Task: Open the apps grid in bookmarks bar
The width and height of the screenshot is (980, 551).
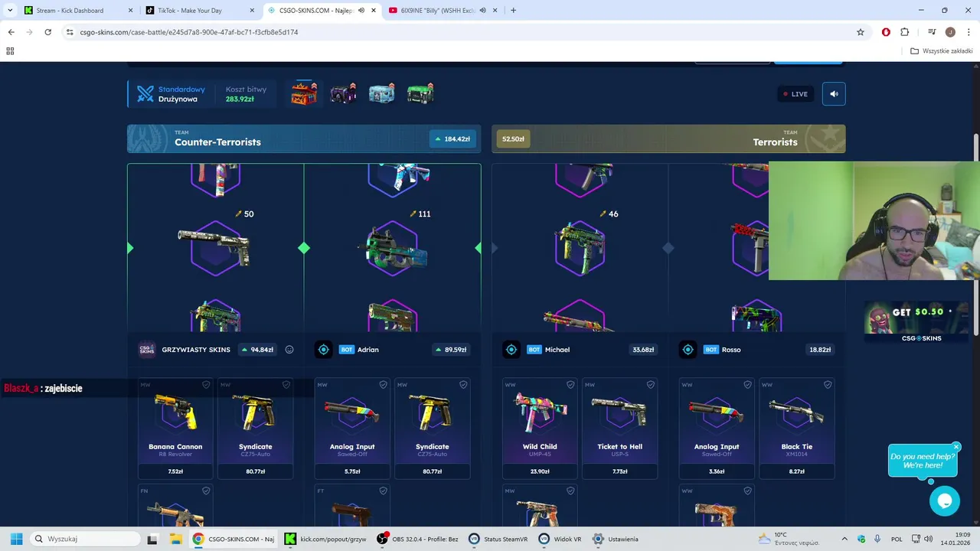Action: (10, 51)
